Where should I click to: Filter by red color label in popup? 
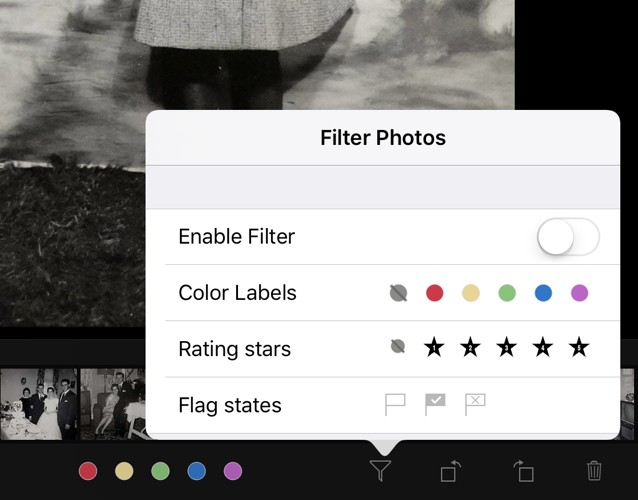click(x=435, y=293)
